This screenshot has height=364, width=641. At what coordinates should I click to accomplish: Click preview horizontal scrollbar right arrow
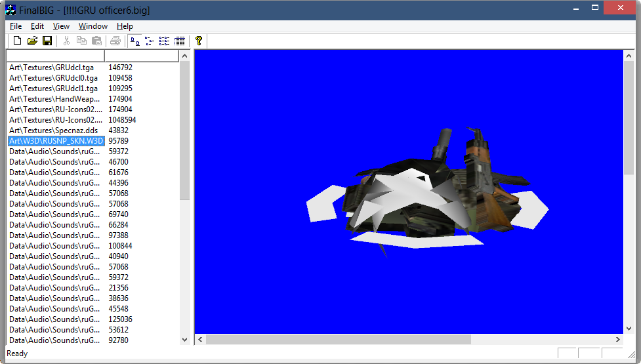pyautogui.click(x=617, y=340)
